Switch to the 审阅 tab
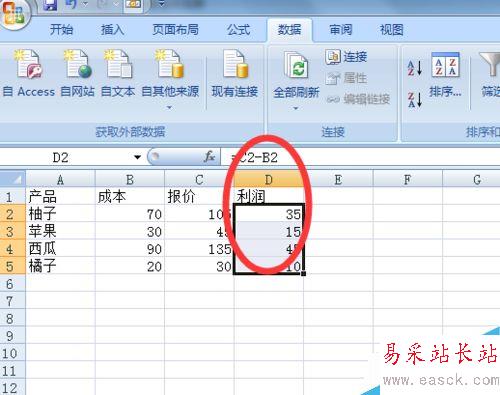Screen dimensions: 500x395 (341, 30)
